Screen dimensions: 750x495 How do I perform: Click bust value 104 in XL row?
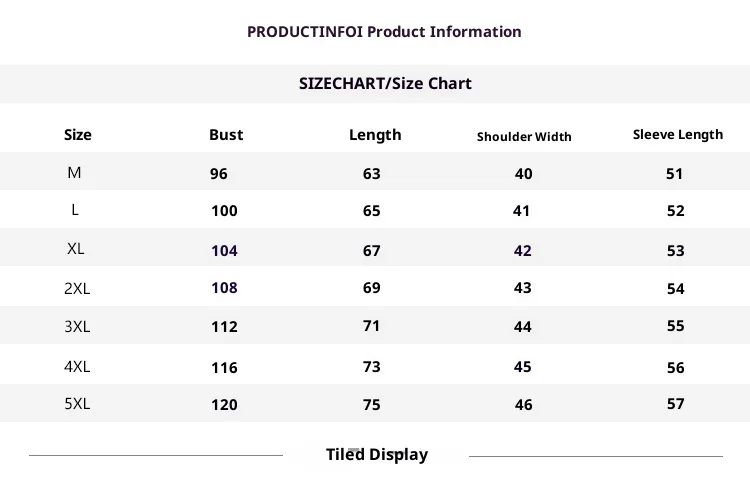[x=224, y=251]
